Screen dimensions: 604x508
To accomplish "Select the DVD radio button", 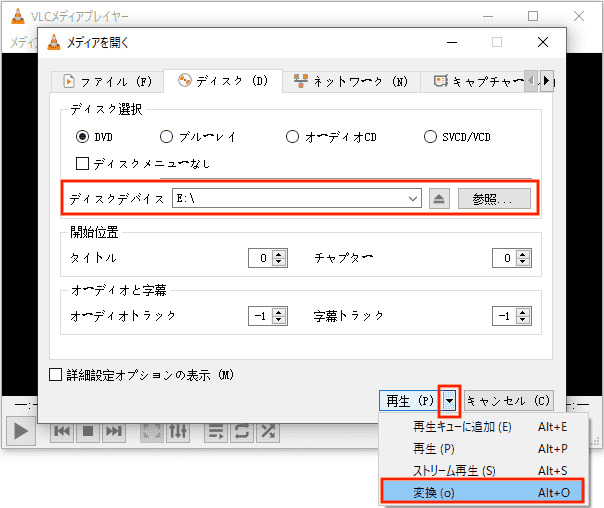I will click(82, 137).
